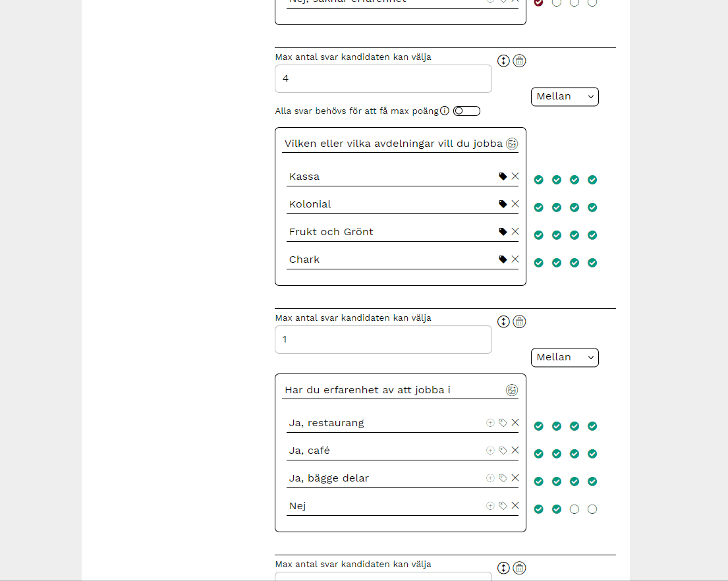Click the max answers field containing 4
Viewport: 728px width, 581px height.
click(x=383, y=79)
